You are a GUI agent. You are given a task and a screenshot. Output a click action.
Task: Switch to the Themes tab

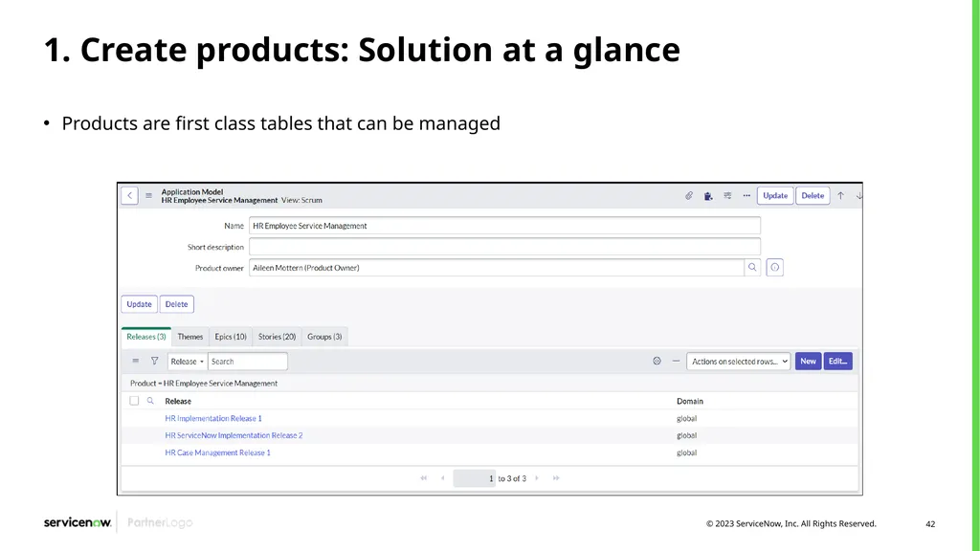coord(190,337)
